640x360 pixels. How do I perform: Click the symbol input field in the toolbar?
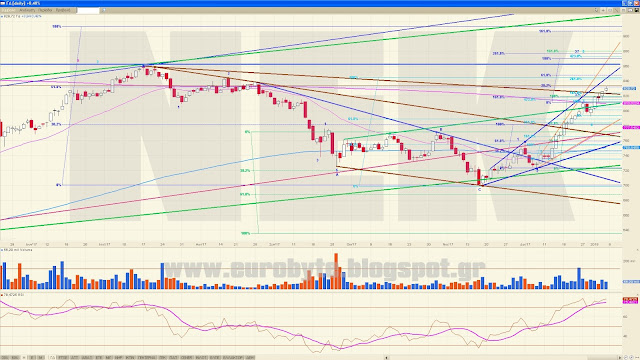point(88,10)
